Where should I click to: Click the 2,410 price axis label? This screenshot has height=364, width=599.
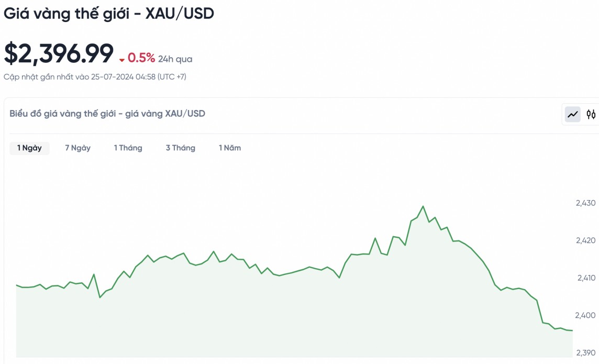pos(585,278)
